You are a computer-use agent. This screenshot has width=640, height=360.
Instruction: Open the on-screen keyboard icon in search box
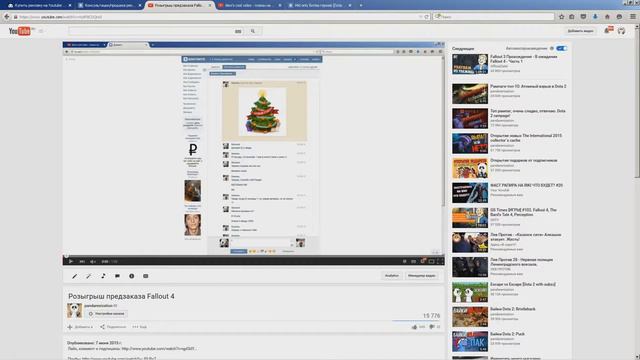[x=238, y=31]
